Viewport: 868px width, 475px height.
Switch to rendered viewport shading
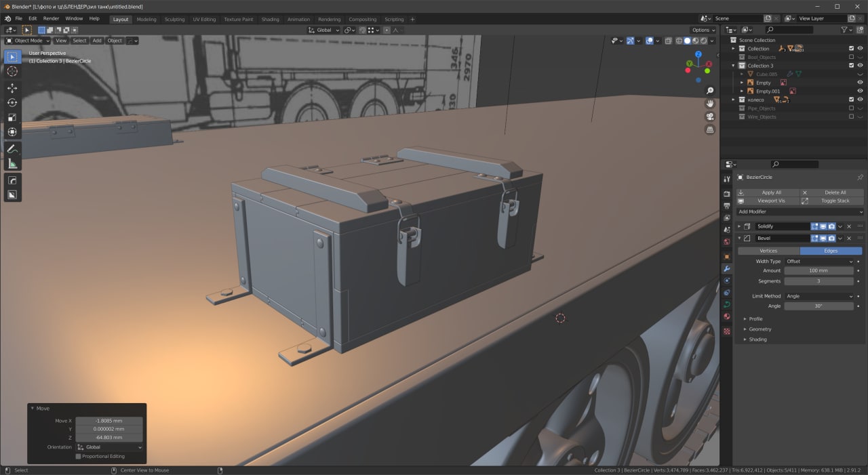703,41
